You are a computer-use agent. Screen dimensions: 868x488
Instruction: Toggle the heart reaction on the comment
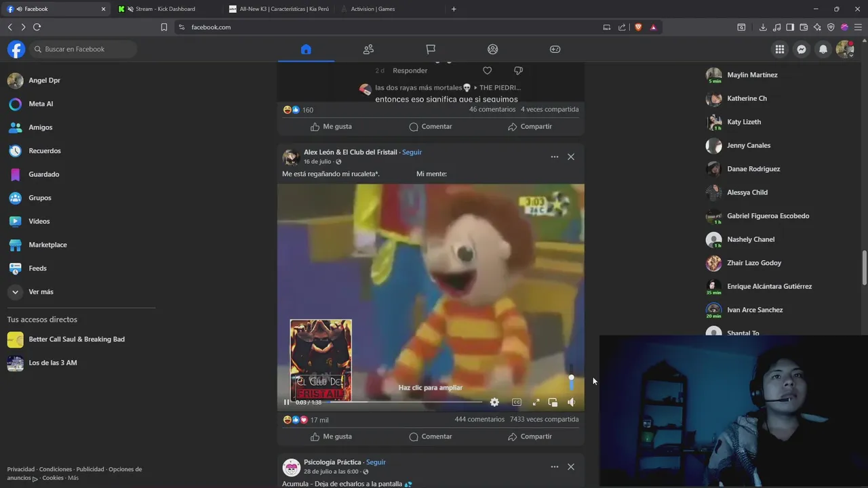[x=487, y=70]
